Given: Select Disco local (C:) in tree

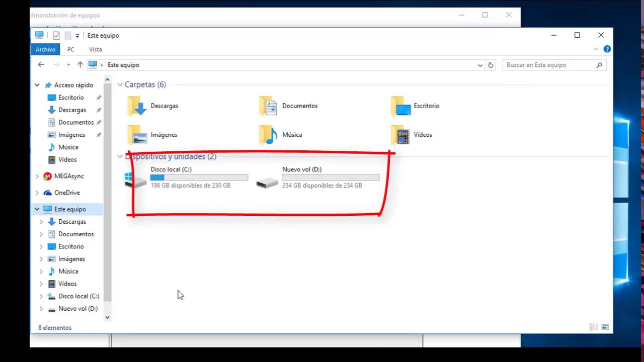Looking at the screenshot, I should (x=78, y=296).
